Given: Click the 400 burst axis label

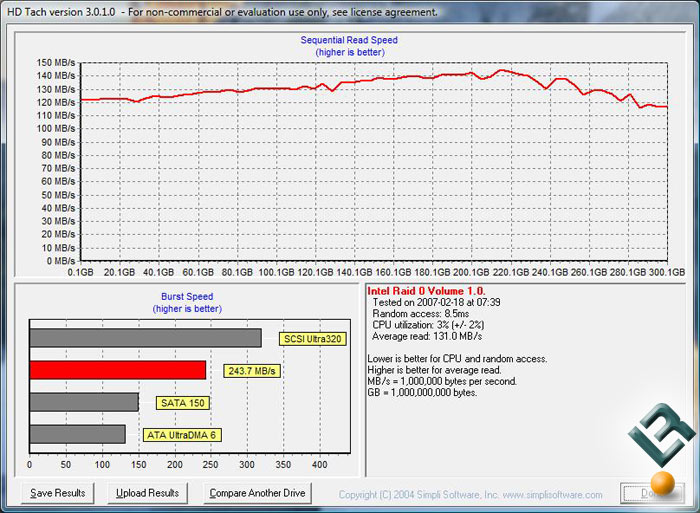Looking at the screenshot, I should pyautogui.click(x=320, y=464).
